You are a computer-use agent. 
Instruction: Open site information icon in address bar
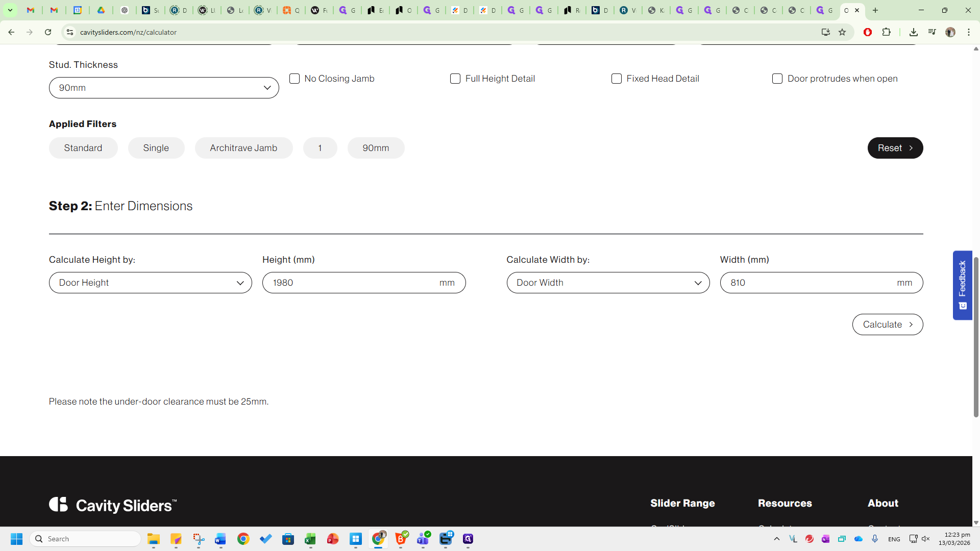[70, 32]
